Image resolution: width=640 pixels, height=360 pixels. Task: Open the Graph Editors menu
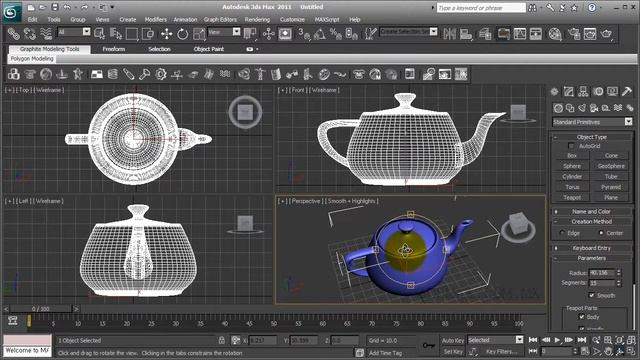coord(220,19)
